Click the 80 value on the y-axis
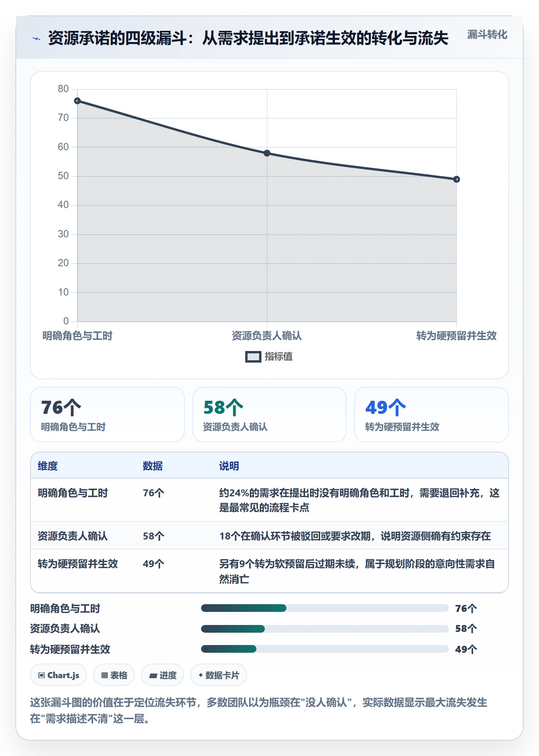Screen dimensions: 539x756 [63, 89]
